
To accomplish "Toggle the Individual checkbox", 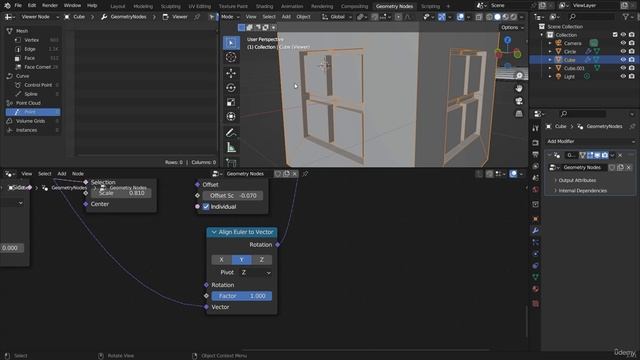I will click(206, 207).
